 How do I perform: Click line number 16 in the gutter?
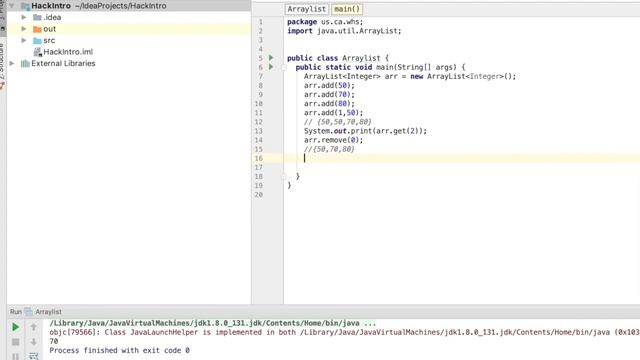[x=259, y=158]
